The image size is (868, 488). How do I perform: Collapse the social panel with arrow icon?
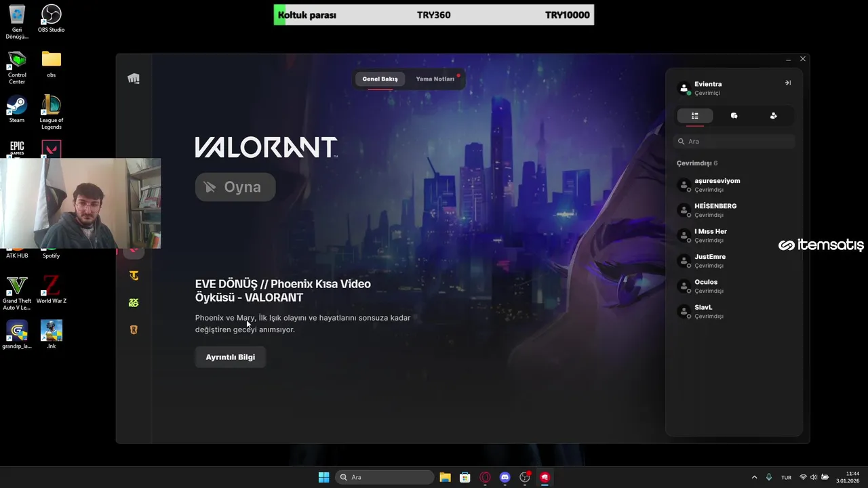tap(788, 83)
